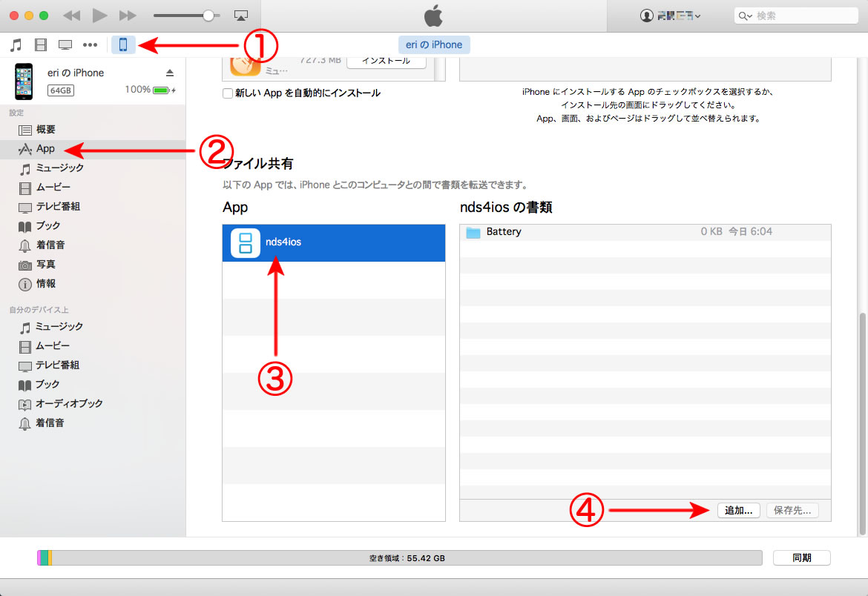Toggle 新しい App を自動的にインストール checkbox
Screen dimensions: 868x596
click(228, 93)
